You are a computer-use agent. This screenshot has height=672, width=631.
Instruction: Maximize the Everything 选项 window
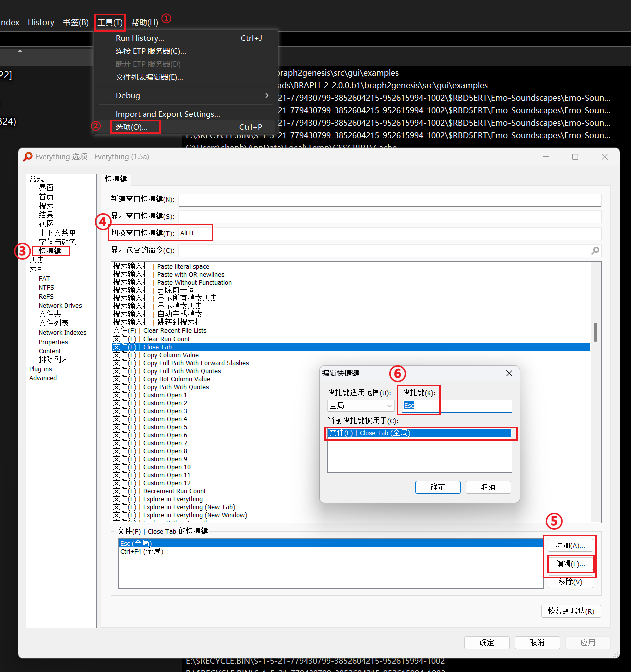(575, 157)
